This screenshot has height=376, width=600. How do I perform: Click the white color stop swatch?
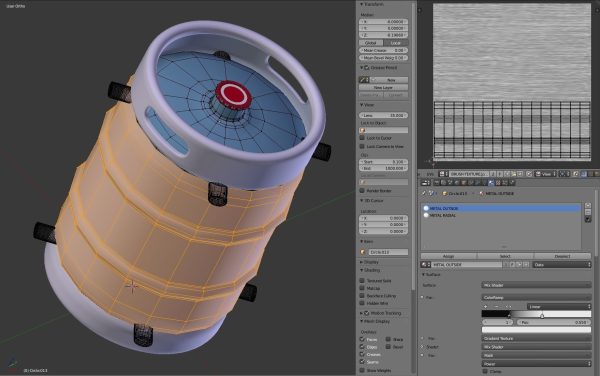coord(536,329)
